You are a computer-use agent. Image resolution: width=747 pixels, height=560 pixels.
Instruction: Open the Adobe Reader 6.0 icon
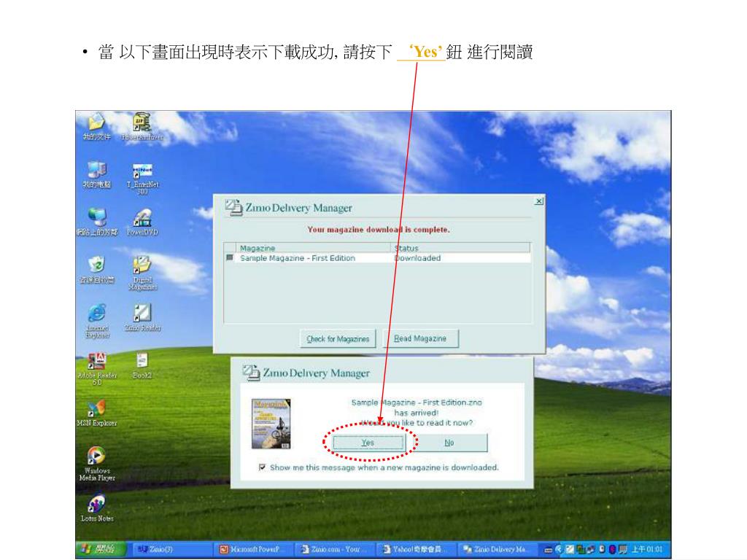tap(97, 368)
